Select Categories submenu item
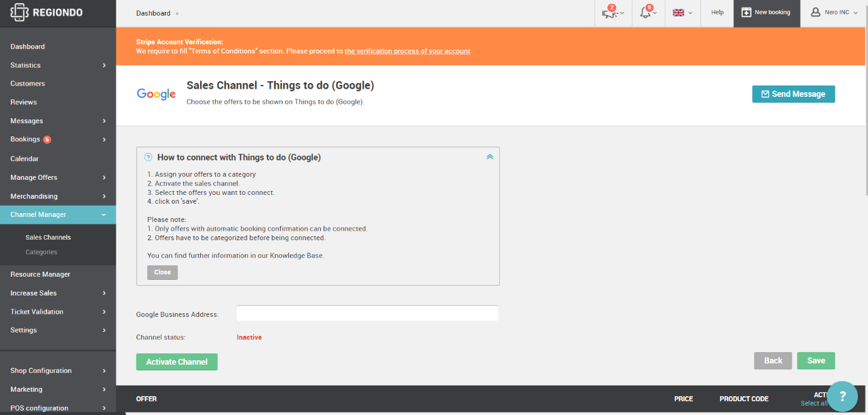The height and width of the screenshot is (415, 868). (41, 252)
